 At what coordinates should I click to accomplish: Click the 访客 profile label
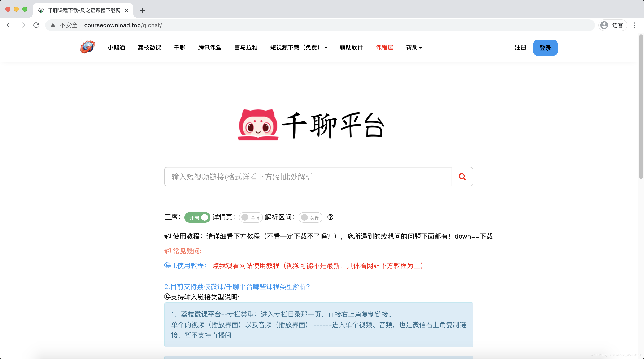(x=617, y=25)
